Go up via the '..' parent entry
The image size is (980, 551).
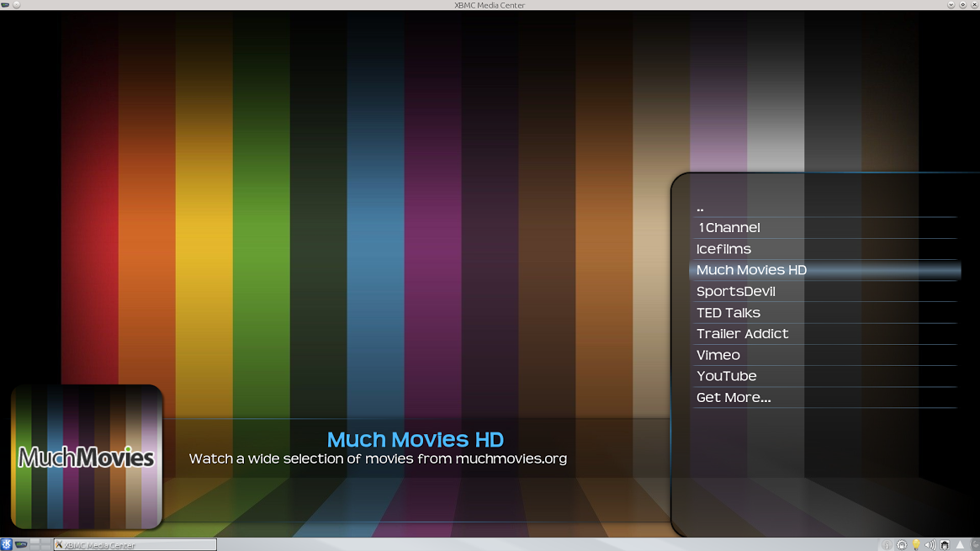(x=824, y=208)
